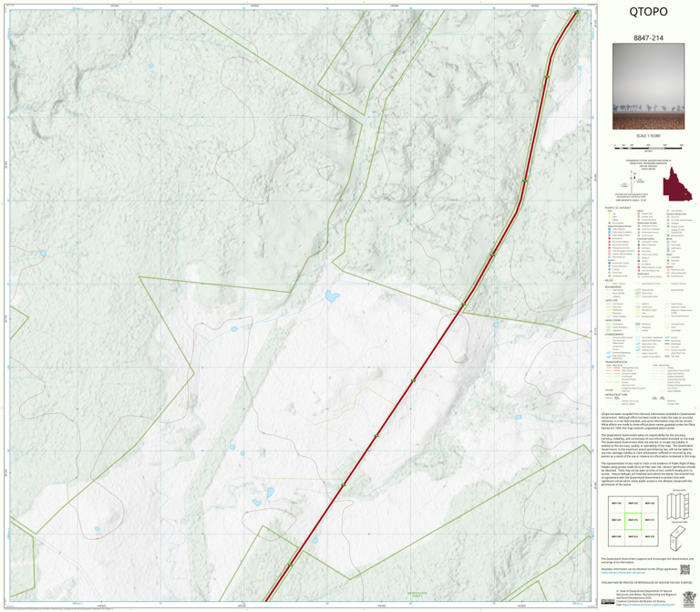The image size is (700, 612).
Task: Click the maroon Queensland locator map
Action: tap(677, 183)
